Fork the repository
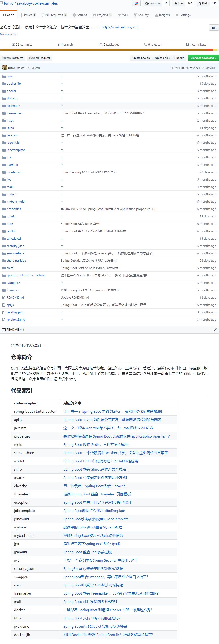Viewport: 219px width, 644px height. [x=203, y=4]
